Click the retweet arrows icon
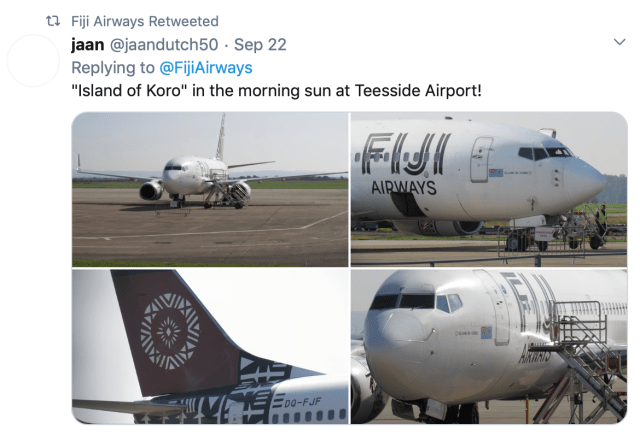The height and width of the screenshot is (435, 640). coord(53,21)
